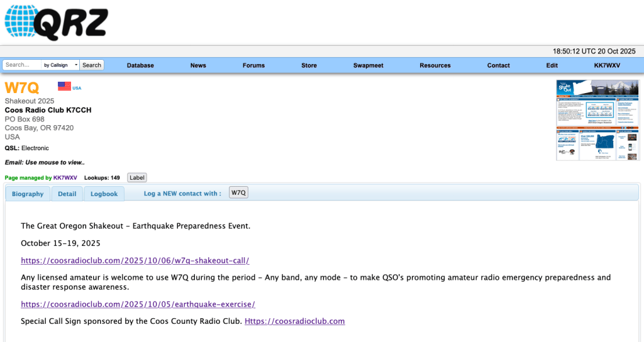Switch to the Detail tab
644x342 pixels.
[x=67, y=194]
